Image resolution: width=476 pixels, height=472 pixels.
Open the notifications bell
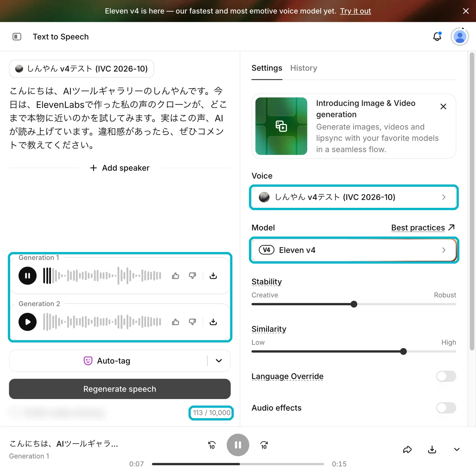437,36
